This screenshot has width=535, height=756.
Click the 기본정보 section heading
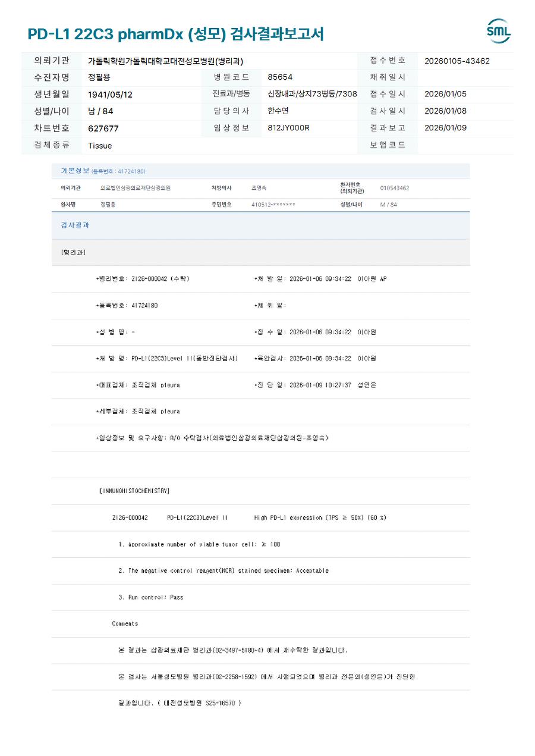click(75, 171)
